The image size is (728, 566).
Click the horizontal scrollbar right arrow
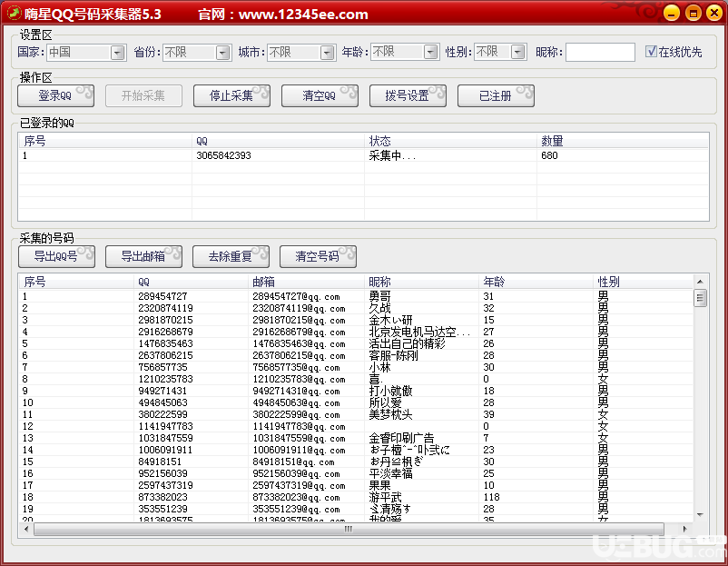tap(684, 529)
